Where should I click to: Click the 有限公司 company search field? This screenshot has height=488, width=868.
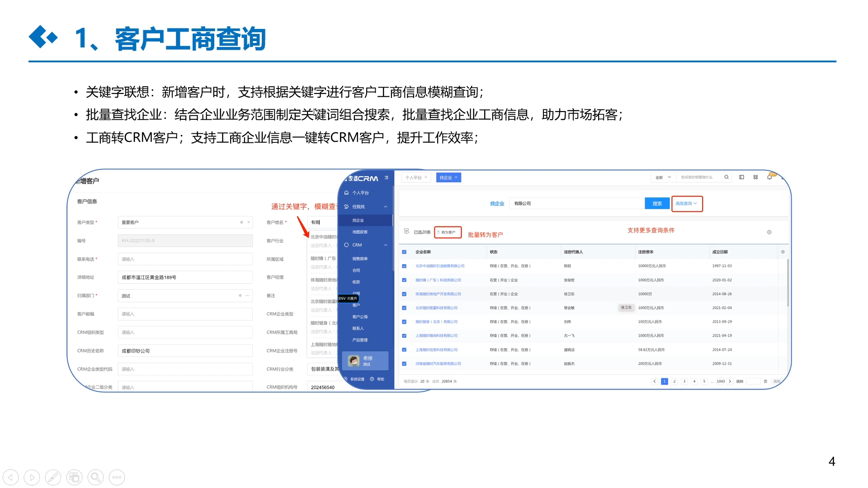(x=576, y=204)
